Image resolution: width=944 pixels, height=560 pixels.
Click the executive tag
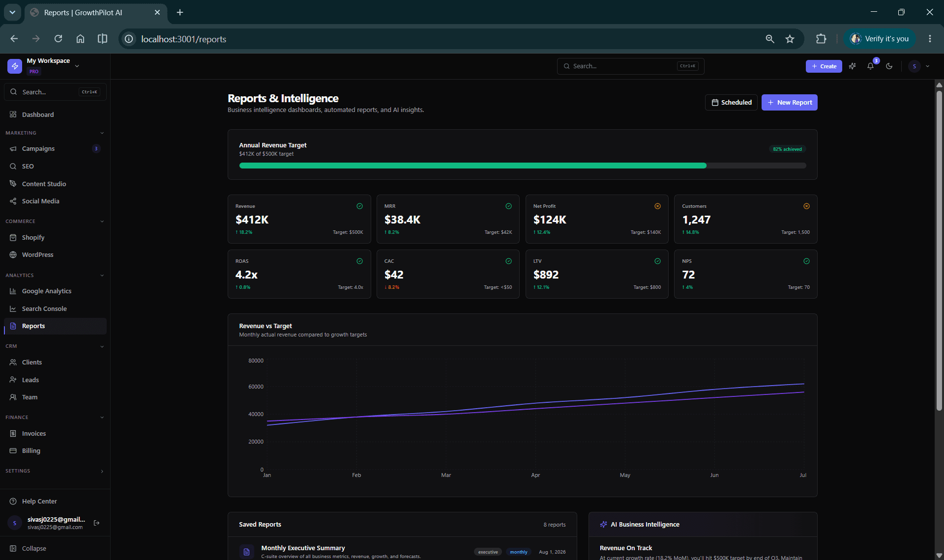[x=488, y=552]
